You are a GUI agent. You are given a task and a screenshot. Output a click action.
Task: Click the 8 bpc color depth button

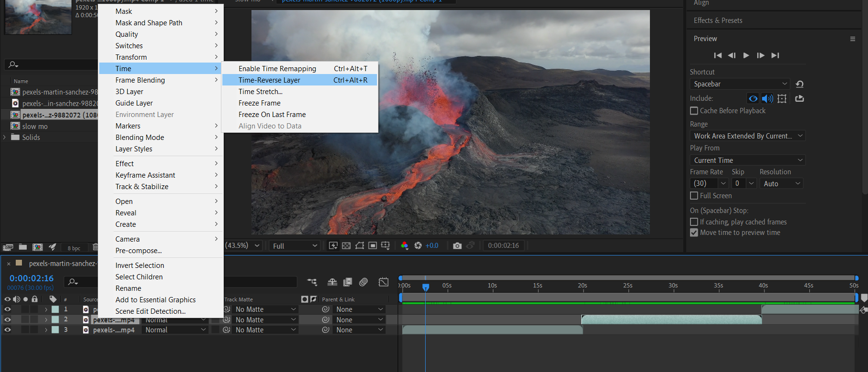point(74,248)
